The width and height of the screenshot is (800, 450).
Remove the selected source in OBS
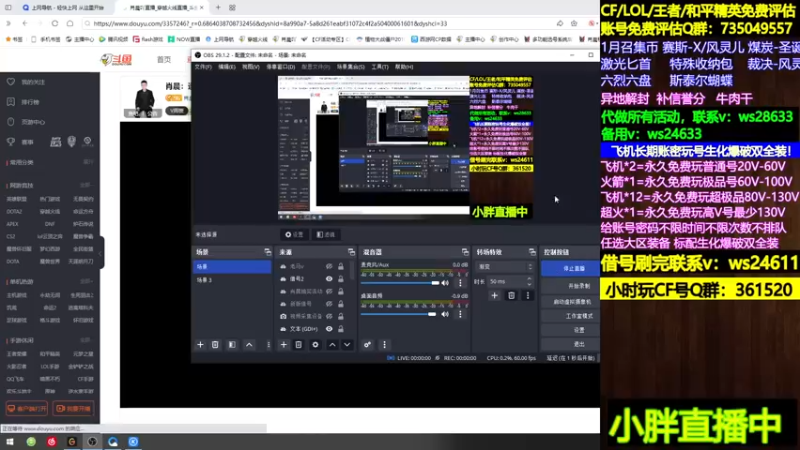click(x=298, y=345)
